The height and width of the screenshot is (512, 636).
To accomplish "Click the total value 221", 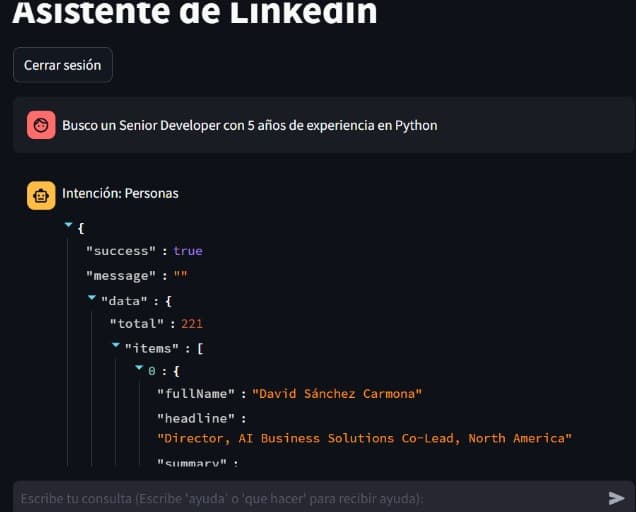I will (192, 324).
